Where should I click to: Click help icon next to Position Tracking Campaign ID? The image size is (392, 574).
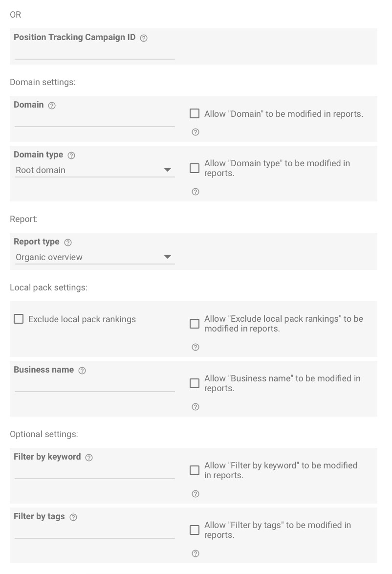pos(144,38)
